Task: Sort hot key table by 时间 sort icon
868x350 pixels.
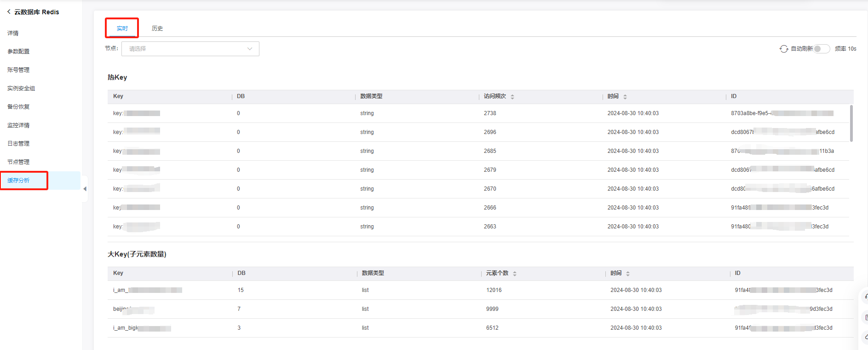Action: click(x=625, y=97)
